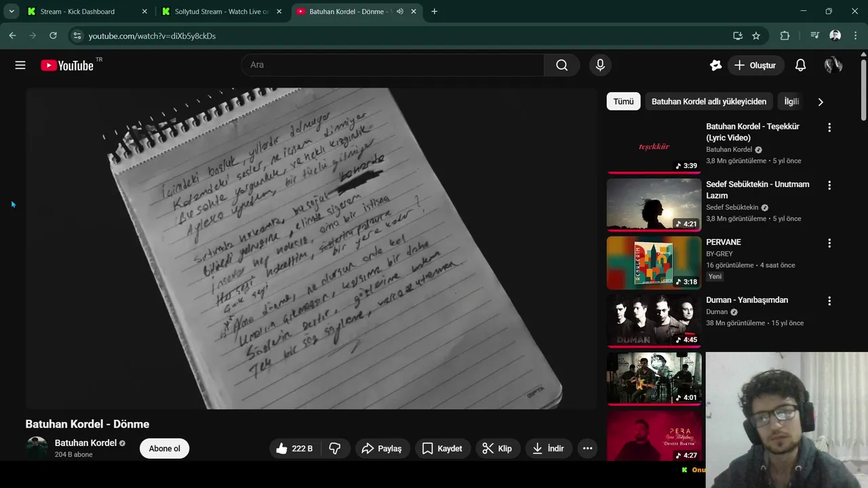Click channel name 'BY-GREY'
The width and height of the screenshot is (868, 488).
719,253
